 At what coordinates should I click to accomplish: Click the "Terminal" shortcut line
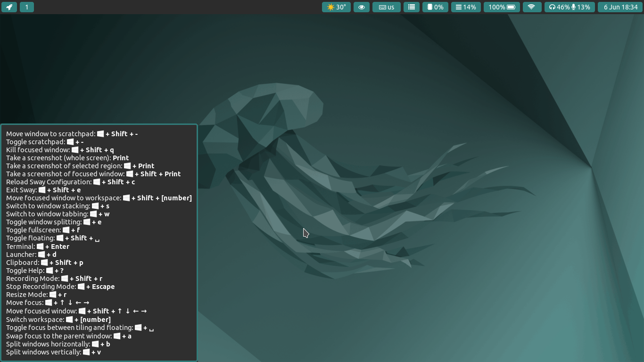pos(38,247)
